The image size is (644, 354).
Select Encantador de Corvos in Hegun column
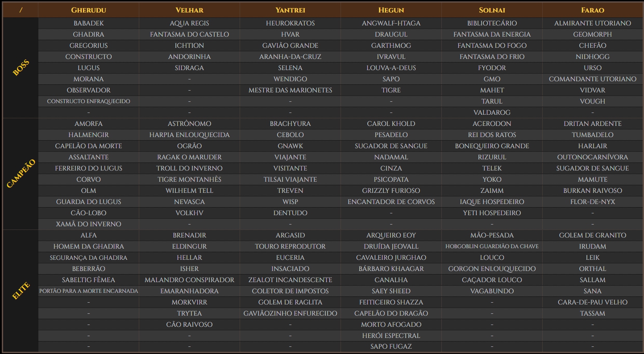pos(391,202)
